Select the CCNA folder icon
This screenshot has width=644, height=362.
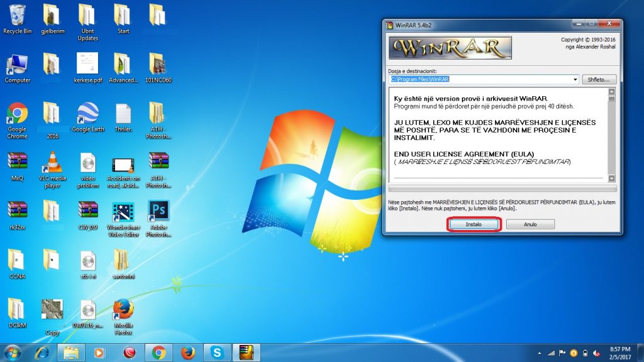pyautogui.click(x=17, y=264)
